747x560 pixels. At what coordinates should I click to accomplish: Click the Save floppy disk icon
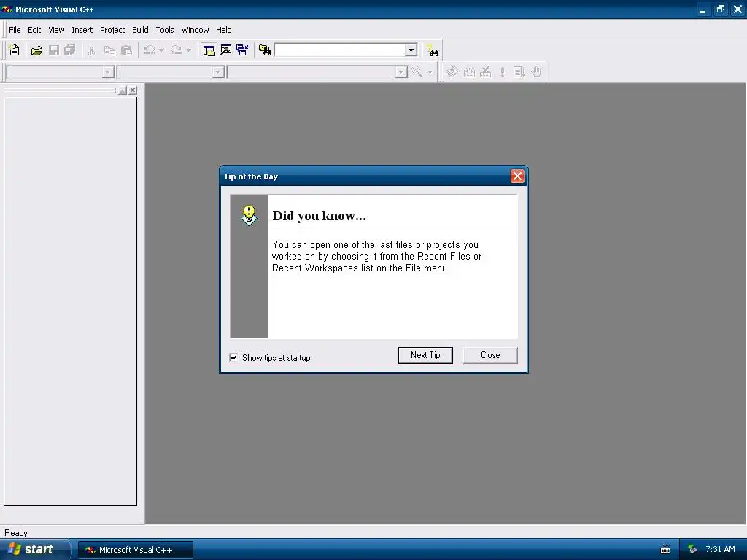click(x=54, y=50)
